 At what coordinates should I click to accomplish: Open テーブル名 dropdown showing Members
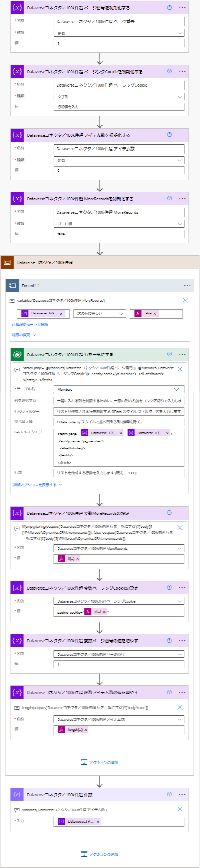[119, 390]
